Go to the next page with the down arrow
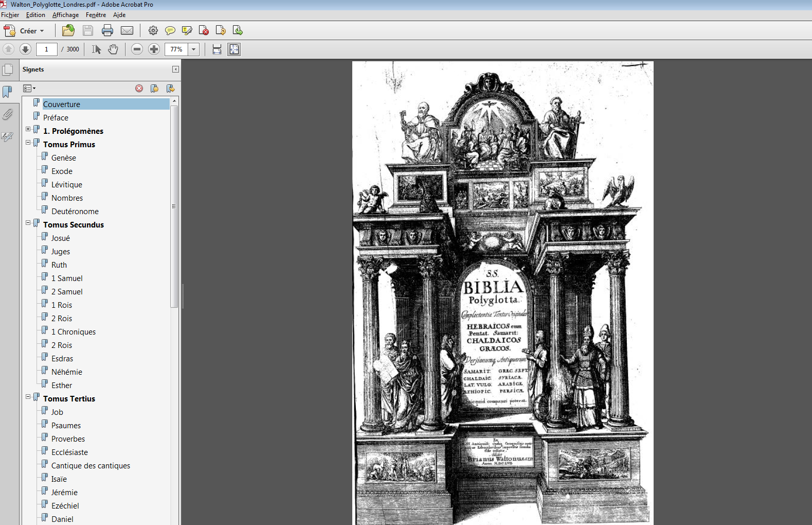812x525 pixels. (25, 49)
